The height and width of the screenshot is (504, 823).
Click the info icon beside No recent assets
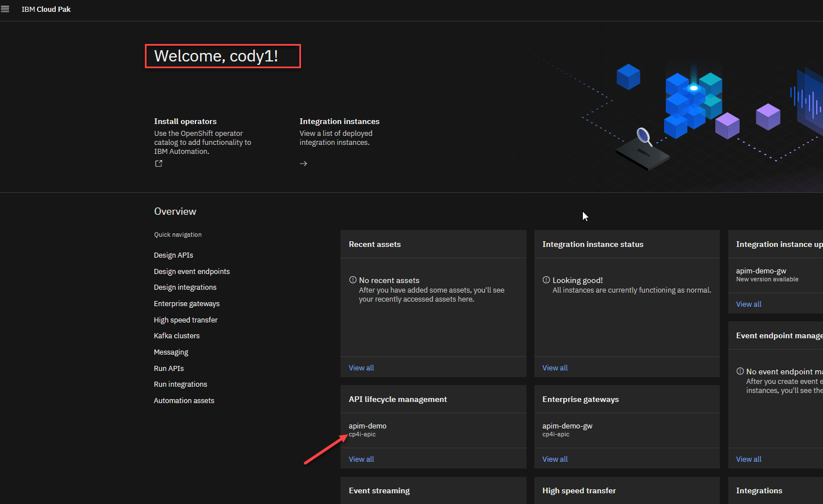353,280
